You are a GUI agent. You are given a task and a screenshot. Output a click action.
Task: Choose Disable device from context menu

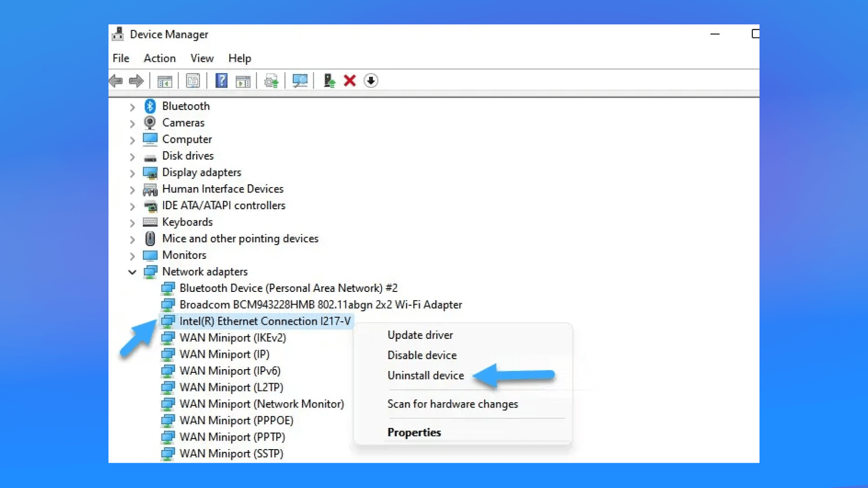422,355
